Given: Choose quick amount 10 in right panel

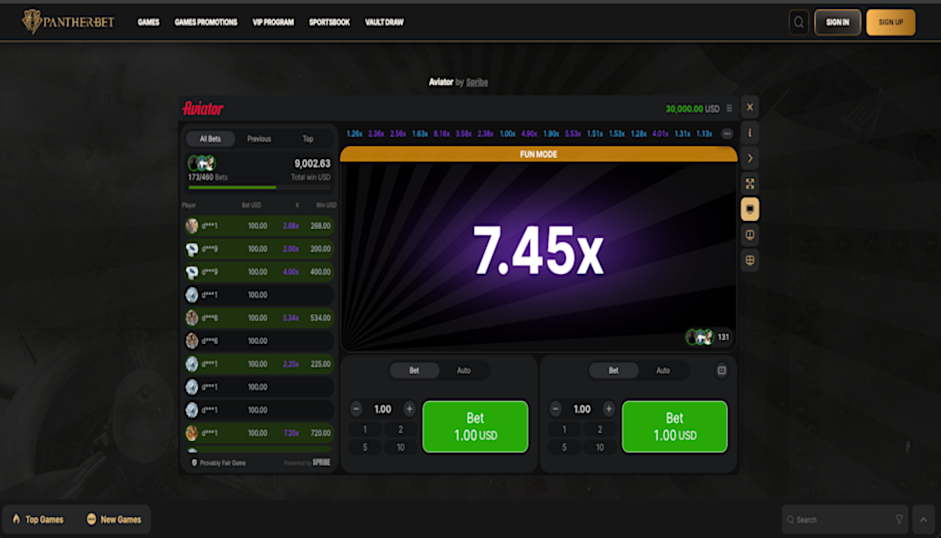Looking at the screenshot, I should coord(600,447).
